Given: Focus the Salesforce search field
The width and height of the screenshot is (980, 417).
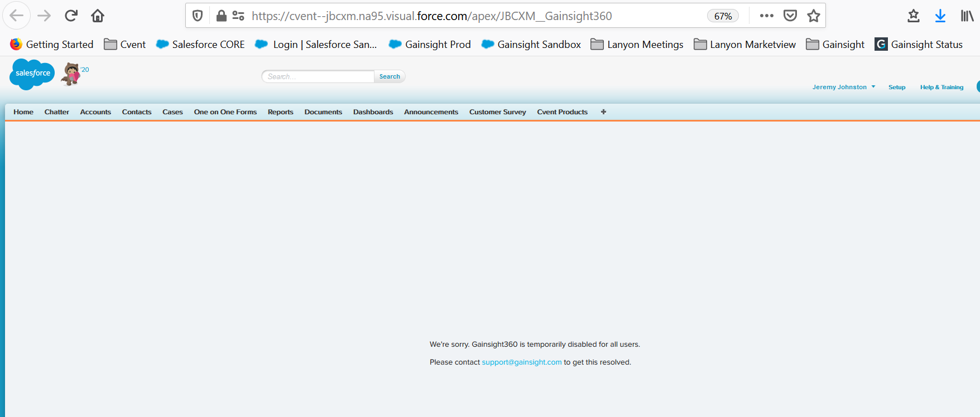Looking at the screenshot, I should 318,76.
